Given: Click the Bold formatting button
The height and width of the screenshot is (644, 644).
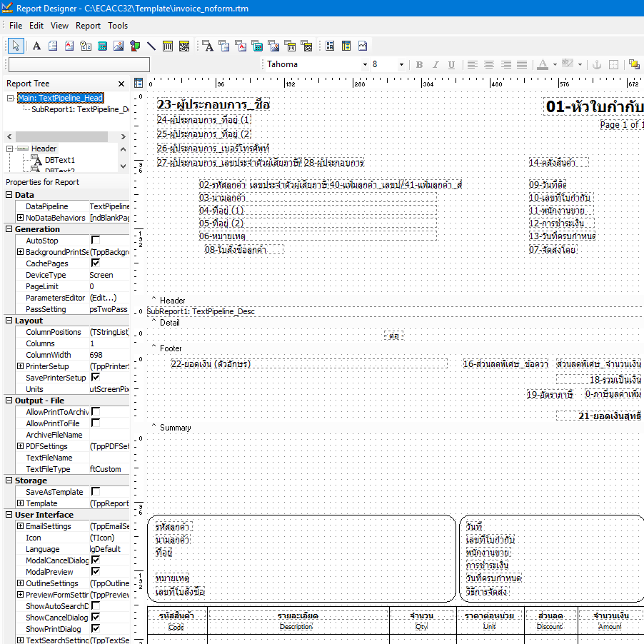Looking at the screenshot, I should [x=419, y=65].
